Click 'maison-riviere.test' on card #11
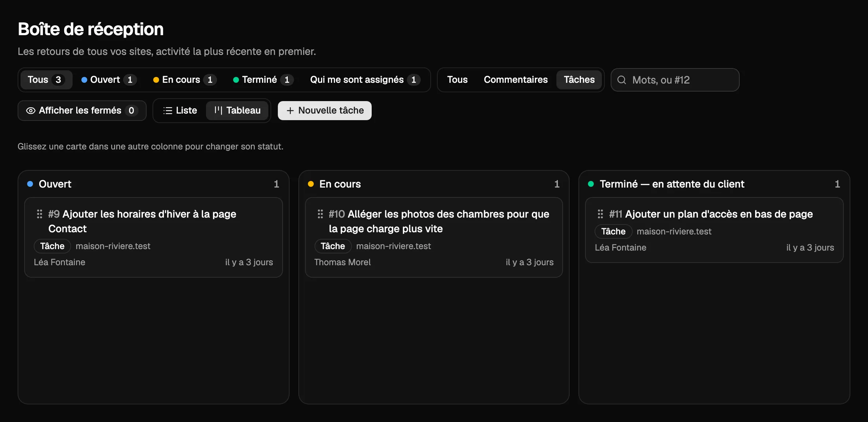The height and width of the screenshot is (422, 868). (674, 232)
